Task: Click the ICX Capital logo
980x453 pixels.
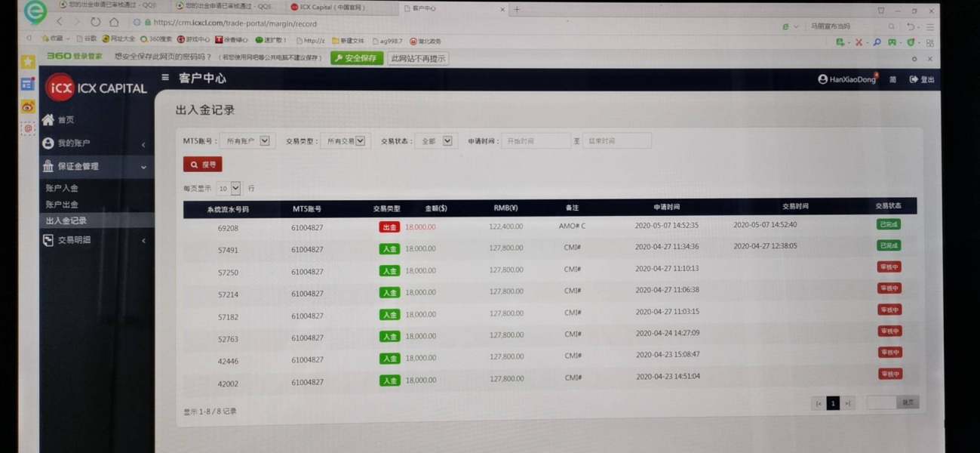Action: click(96, 88)
